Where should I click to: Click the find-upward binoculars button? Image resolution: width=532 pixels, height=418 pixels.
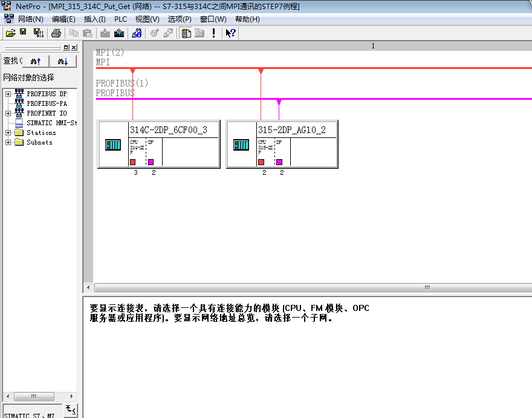click(36, 62)
